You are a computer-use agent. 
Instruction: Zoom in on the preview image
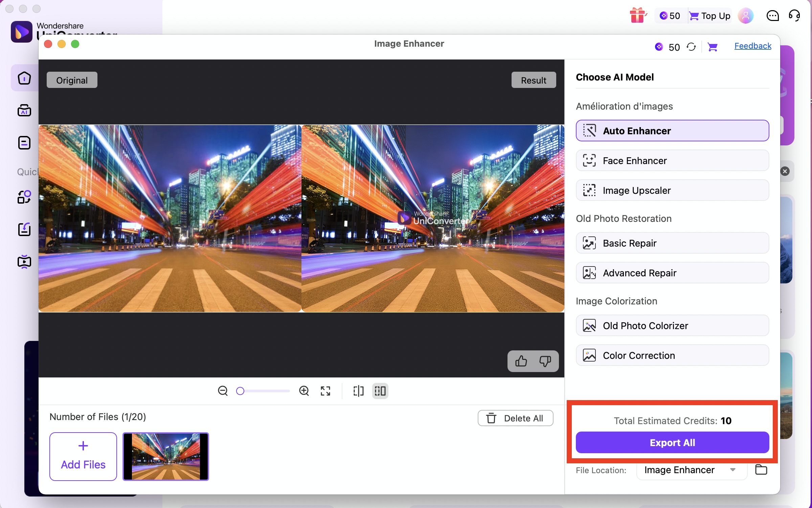(304, 391)
